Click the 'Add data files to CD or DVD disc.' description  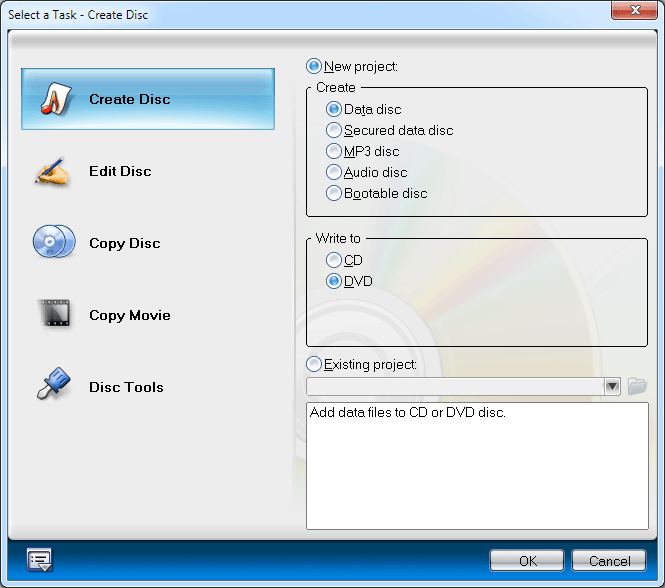click(408, 412)
